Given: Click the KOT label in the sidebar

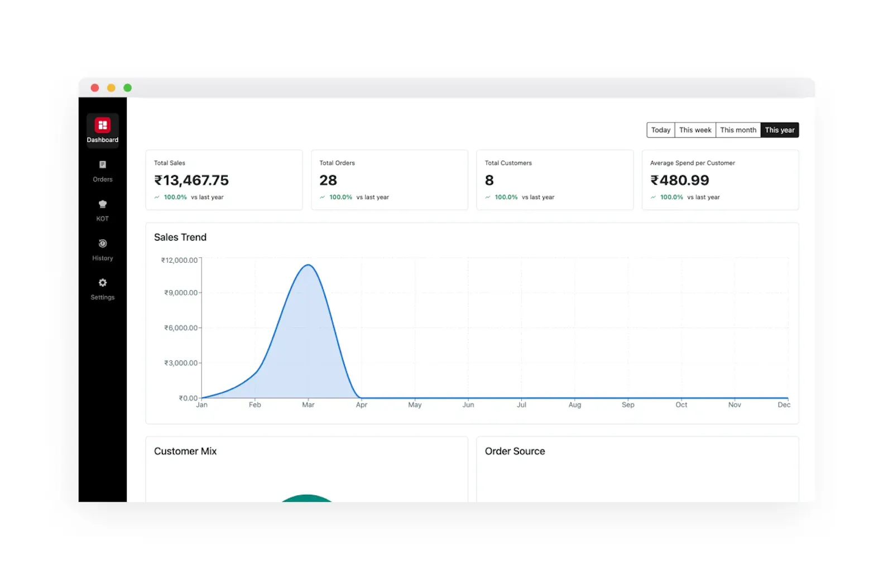Looking at the screenshot, I should tap(103, 219).
